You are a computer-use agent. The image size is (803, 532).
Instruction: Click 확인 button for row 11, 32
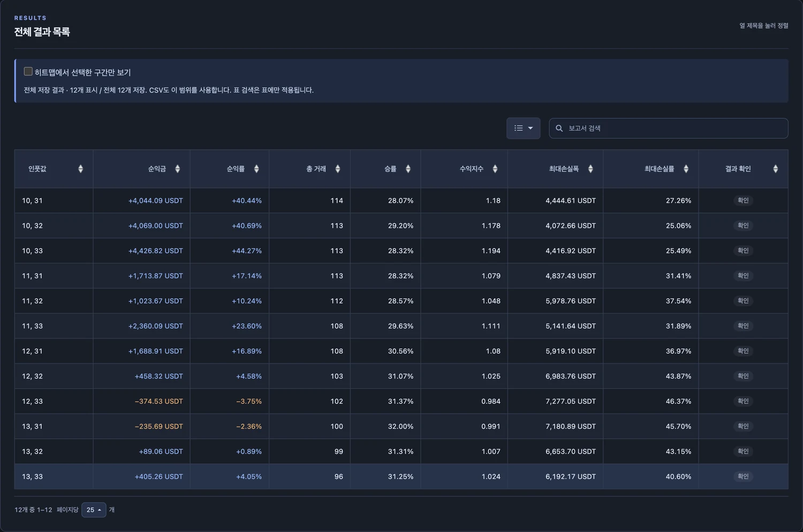pos(743,301)
